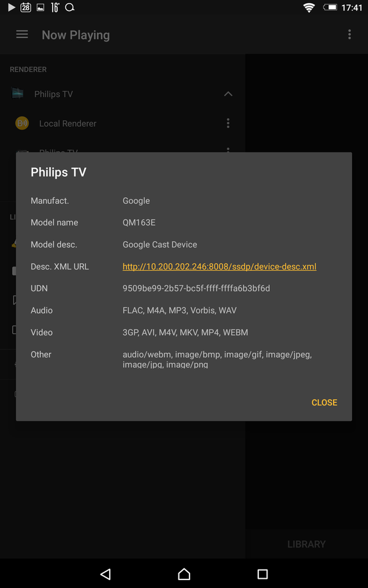Collapse the Philips TV renderer list

coord(228,94)
